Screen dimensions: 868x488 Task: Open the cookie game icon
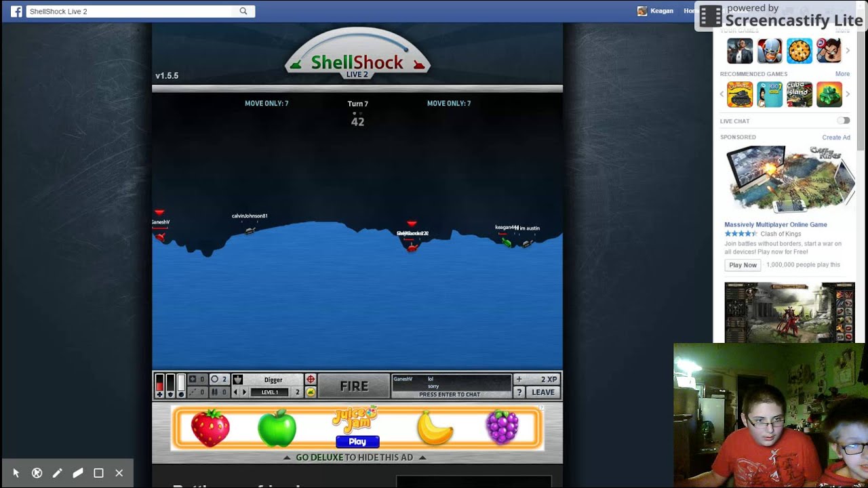click(x=800, y=51)
